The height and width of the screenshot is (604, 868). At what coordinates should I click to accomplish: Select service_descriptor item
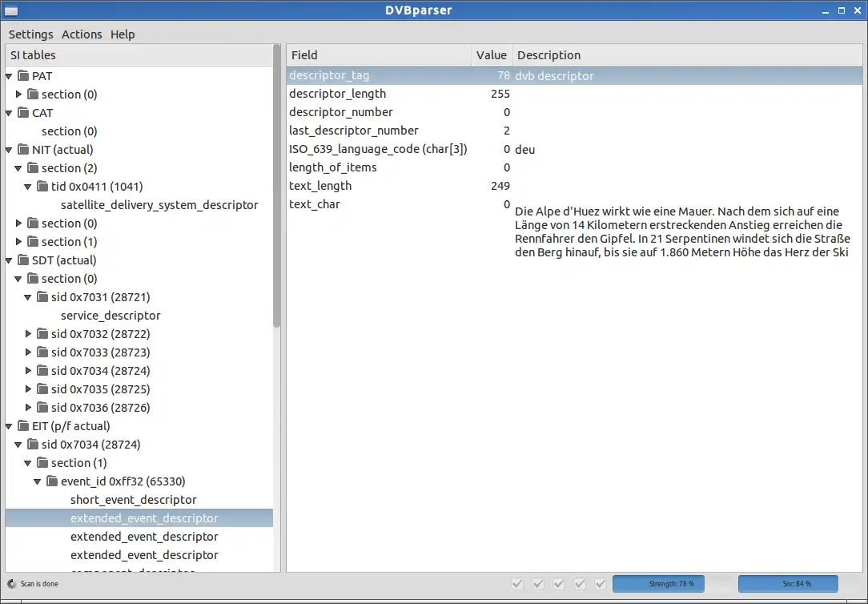[x=111, y=316]
